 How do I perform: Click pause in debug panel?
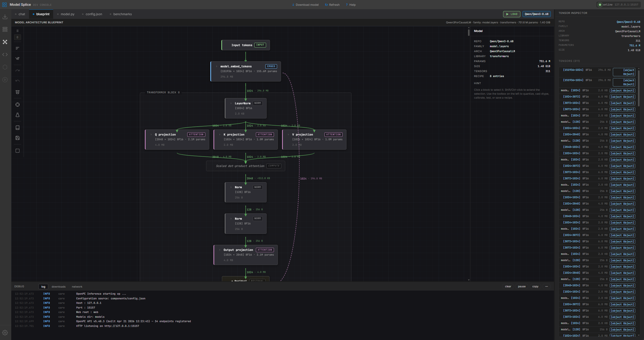tap(521, 287)
